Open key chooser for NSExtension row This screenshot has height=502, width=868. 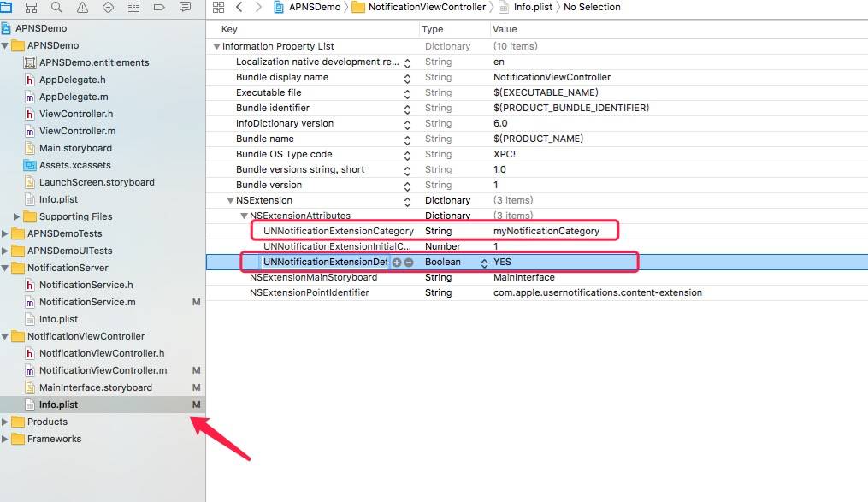(407, 202)
